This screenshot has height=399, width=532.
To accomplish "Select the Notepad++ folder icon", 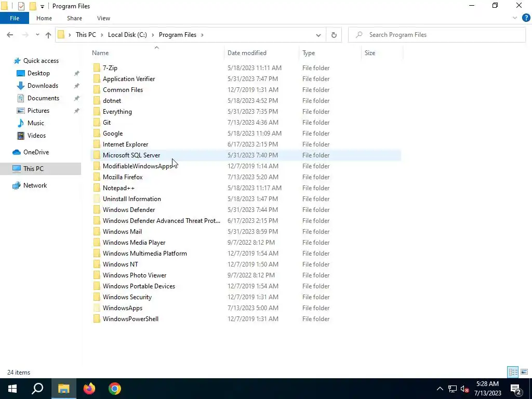I will coord(97,188).
